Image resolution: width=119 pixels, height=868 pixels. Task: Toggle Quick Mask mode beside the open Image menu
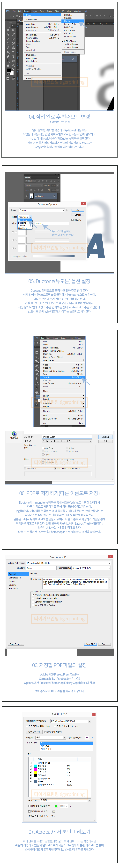(8, 79)
